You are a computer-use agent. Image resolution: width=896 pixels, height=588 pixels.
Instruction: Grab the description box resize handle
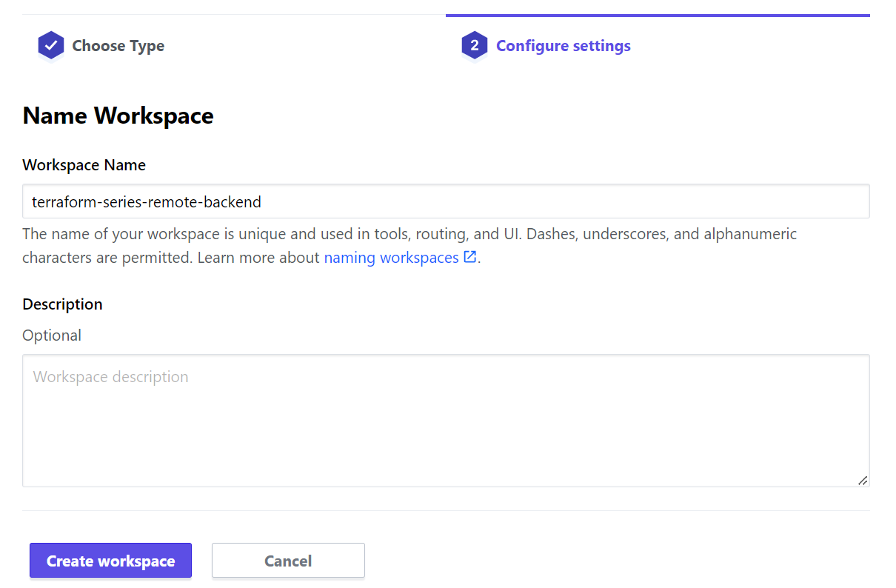pyautogui.click(x=862, y=480)
